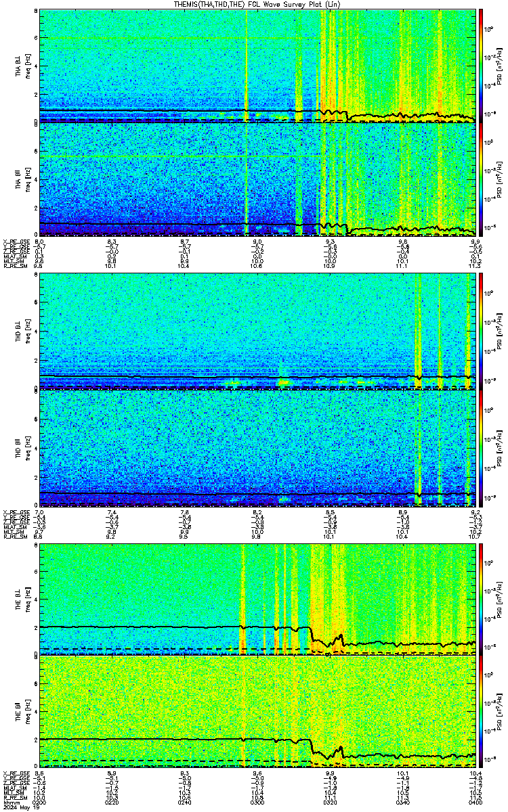This screenshot has height=812, width=508.
Task: Click the PSD color bar beside THA B∥ panel
Action: (x=481, y=179)
